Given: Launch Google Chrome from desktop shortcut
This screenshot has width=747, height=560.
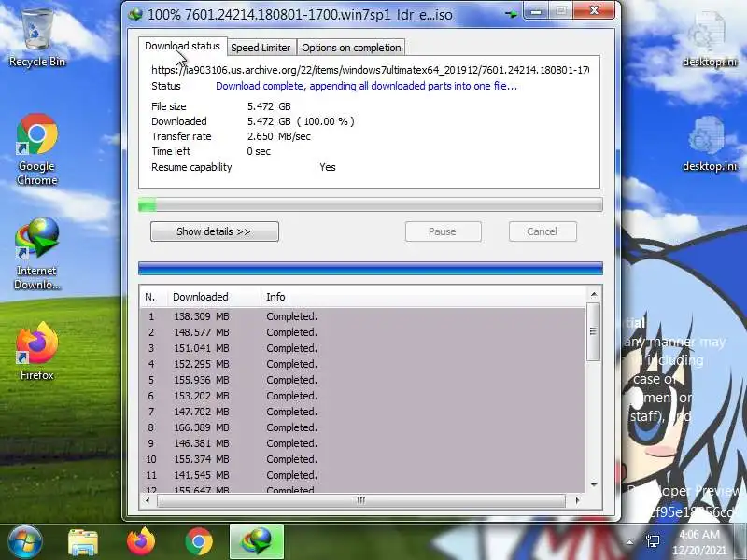Looking at the screenshot, I should coord(37,149).
